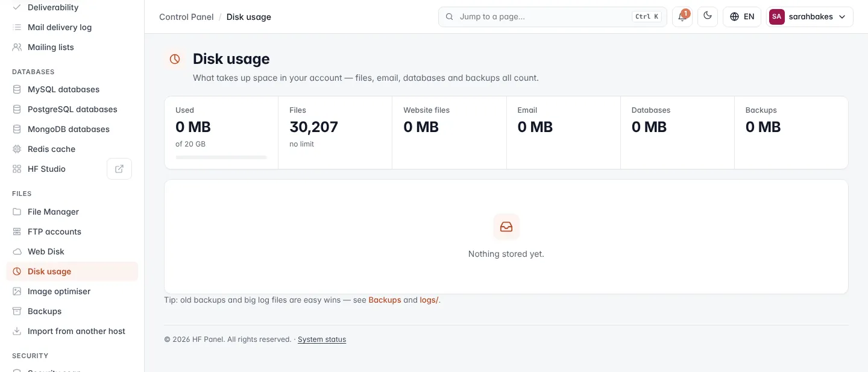Click the Backups archive box icon
This screenshot has height=372, width=868.
pos(17,311)
